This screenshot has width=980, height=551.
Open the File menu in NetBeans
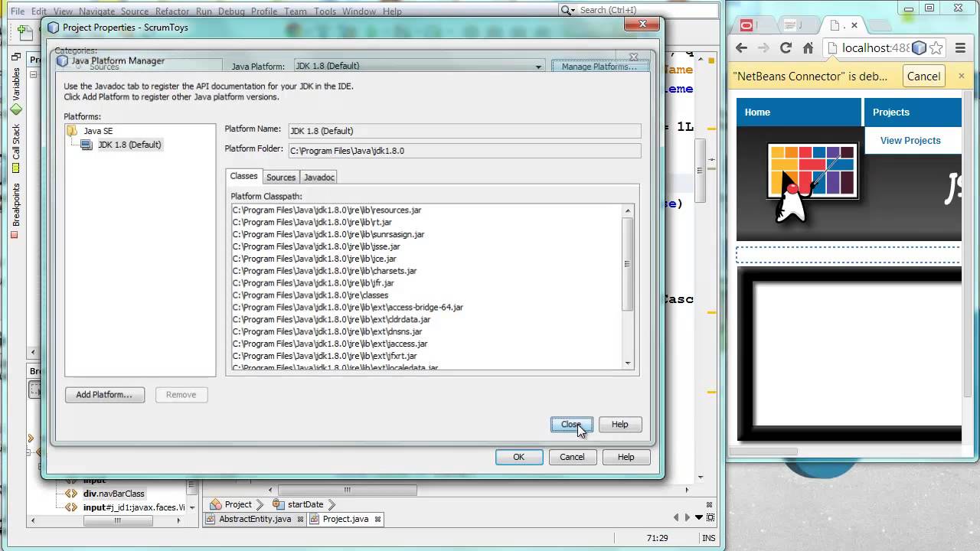point(17,11)
